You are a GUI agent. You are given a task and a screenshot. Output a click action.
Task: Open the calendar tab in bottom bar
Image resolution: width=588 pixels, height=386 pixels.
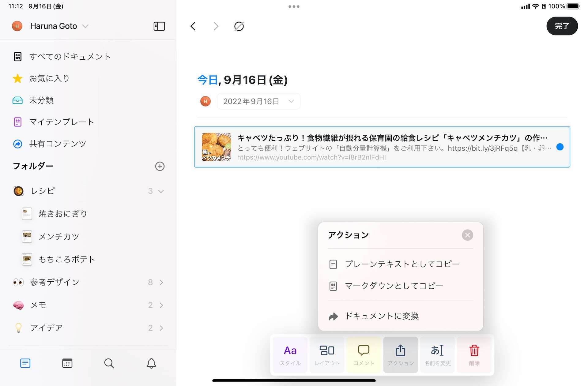tap(67, 363)
